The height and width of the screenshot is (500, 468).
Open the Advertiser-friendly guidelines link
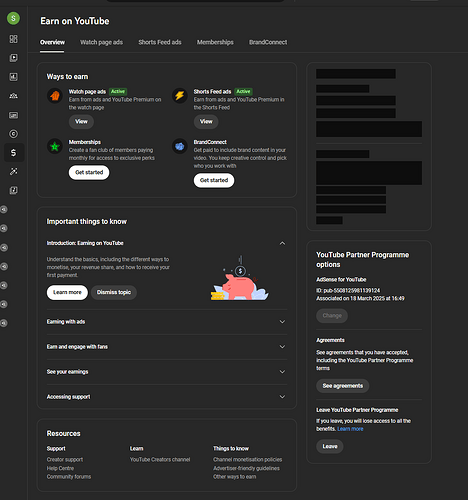pyautogui.click(x=246, y=468)
